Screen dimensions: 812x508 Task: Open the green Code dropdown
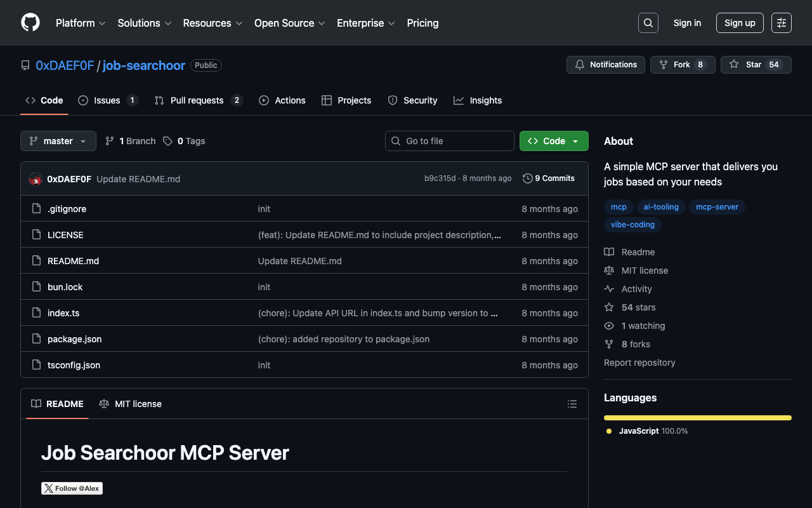[x=553, y=141]
